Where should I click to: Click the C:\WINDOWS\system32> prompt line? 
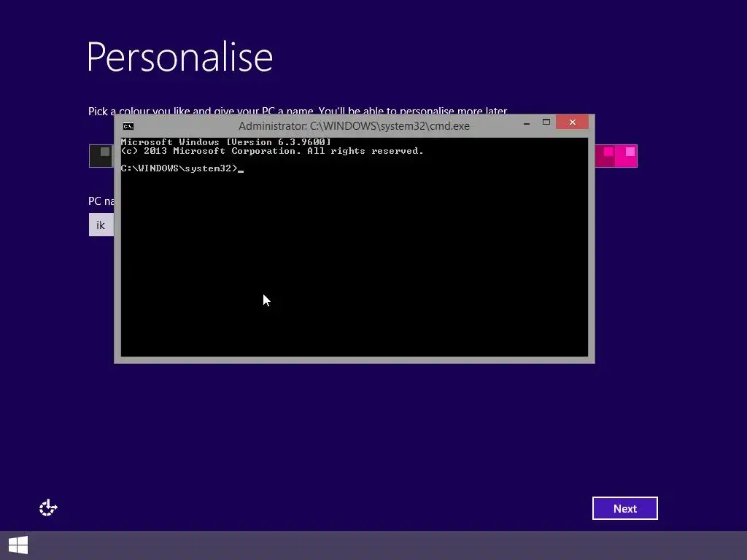click(182, 168)
